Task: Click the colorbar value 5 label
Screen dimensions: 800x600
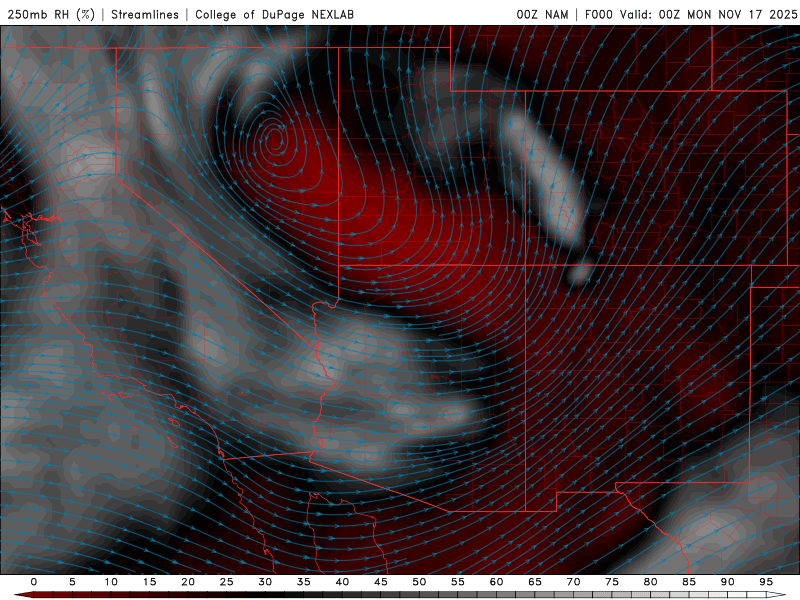Action: [x=72, y=582]
